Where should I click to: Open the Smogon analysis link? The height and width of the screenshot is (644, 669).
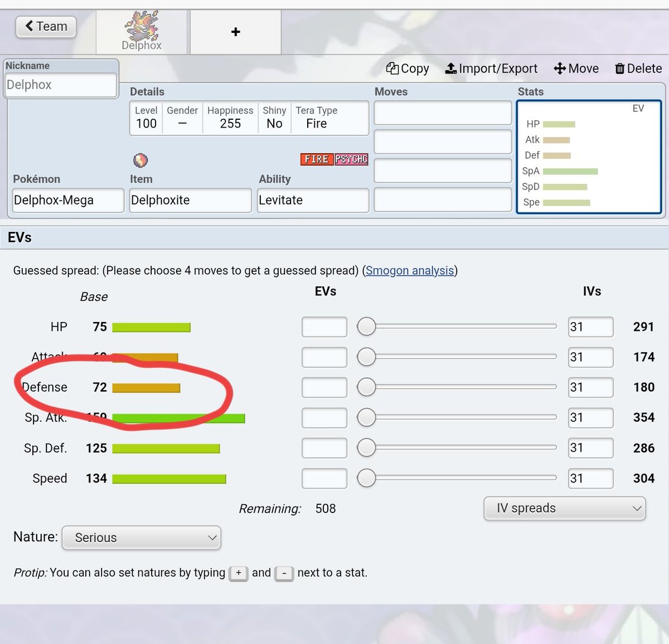click(410, 271)
